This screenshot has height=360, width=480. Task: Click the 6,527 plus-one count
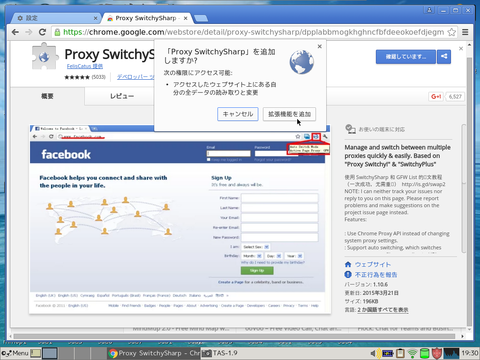[455, 97]
